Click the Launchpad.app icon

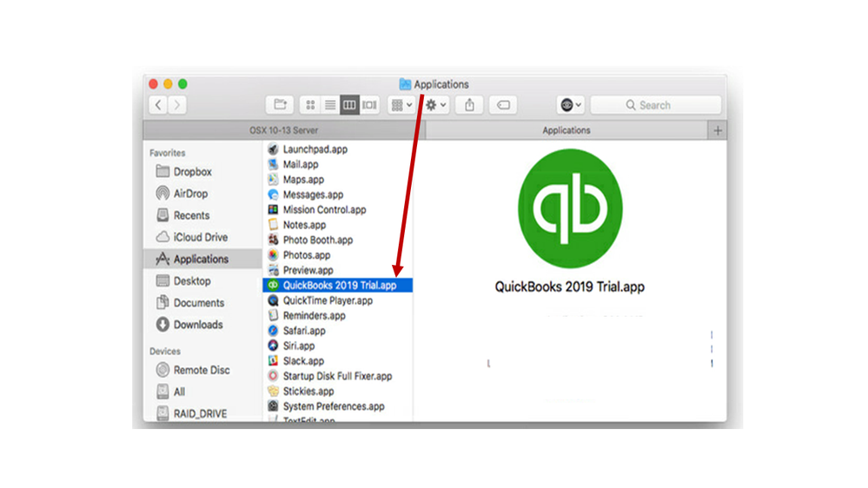(x=273, y=149)
